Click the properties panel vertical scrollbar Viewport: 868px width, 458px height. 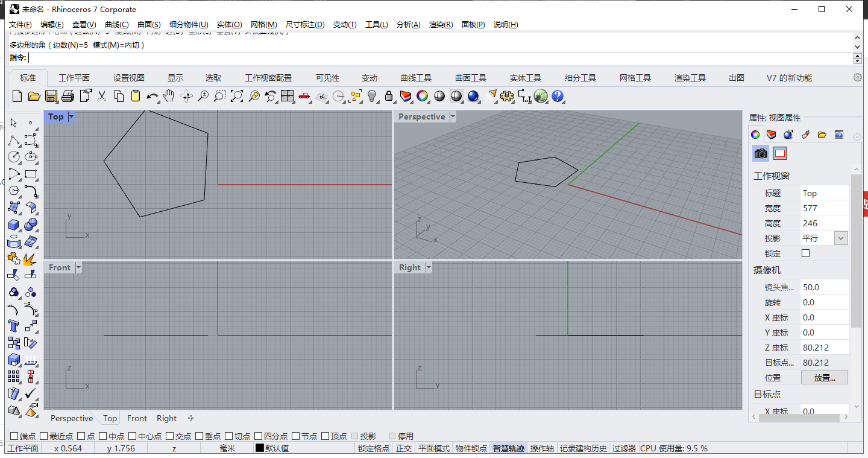(x=857, y=250)
